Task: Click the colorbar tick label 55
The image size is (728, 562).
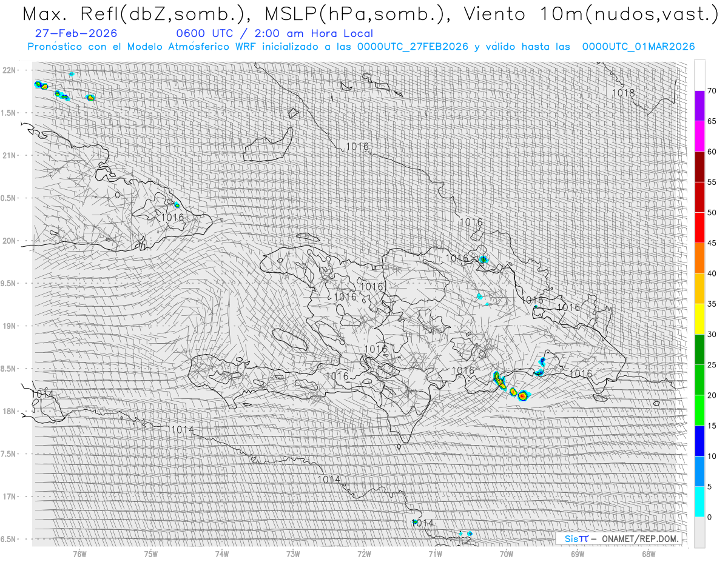Action: point(712,182)
